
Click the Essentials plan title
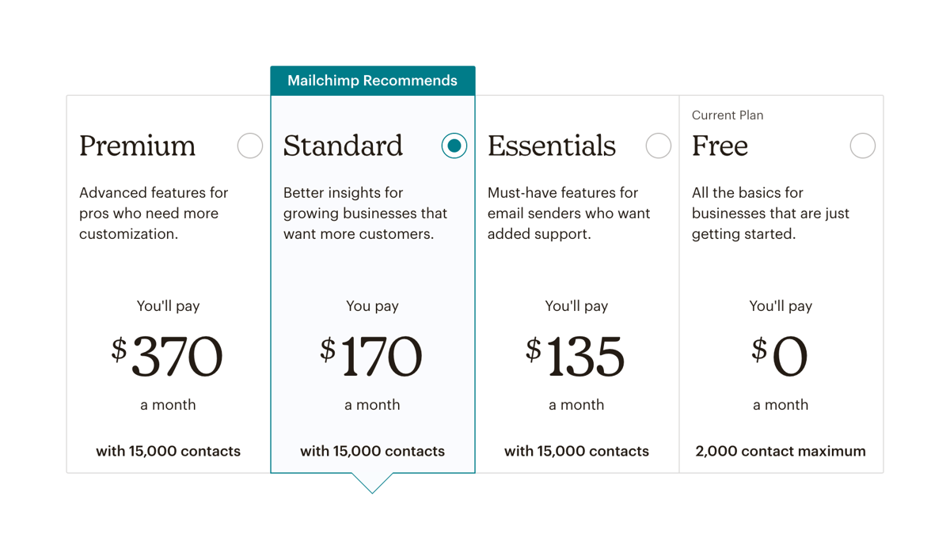(551, 146)
